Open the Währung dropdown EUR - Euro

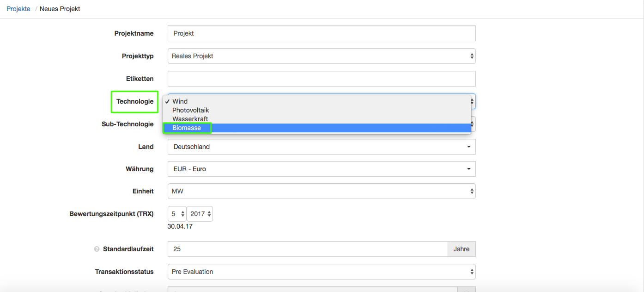pyautogui.click(x=321, y=169)
